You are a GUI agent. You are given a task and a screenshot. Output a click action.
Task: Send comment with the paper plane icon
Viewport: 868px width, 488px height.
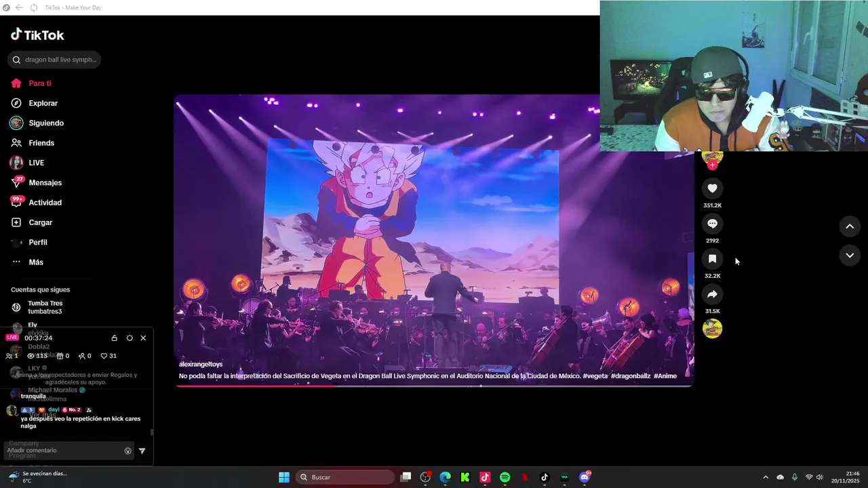tap(142, 451)
